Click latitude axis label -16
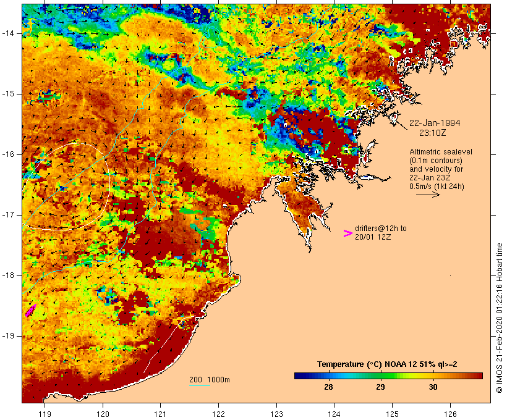Screen dimensions: 507x420 [8, 154]
